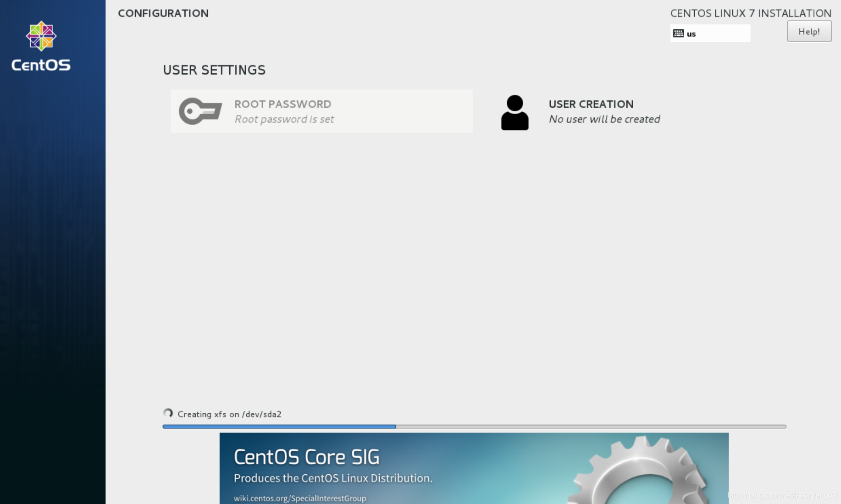Click the root password key icon
This screenshot has width=841, height=504.
(x=200, y=111)
